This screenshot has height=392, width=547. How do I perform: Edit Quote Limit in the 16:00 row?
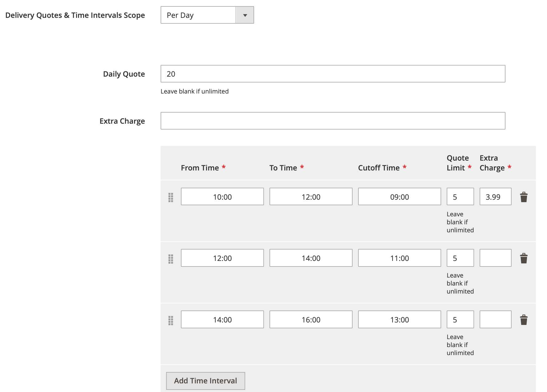[460, 319]
